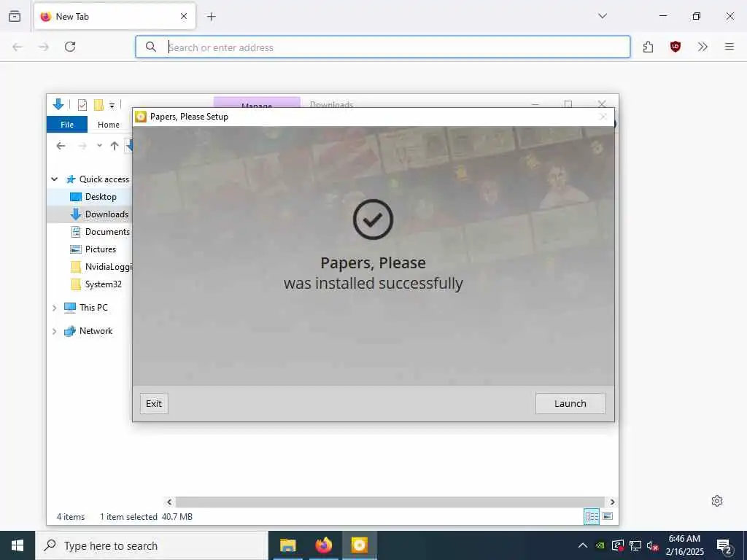This screenshot has width=747, height=560.
Task: Open the Firefox application menu
Action: coord(729,47)
